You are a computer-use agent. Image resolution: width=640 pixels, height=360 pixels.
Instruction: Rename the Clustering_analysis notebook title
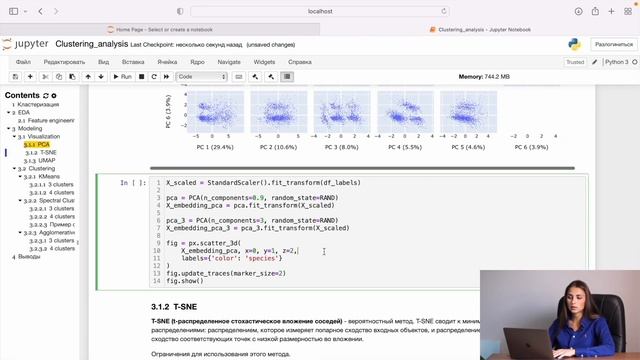[x=91, y=44]
